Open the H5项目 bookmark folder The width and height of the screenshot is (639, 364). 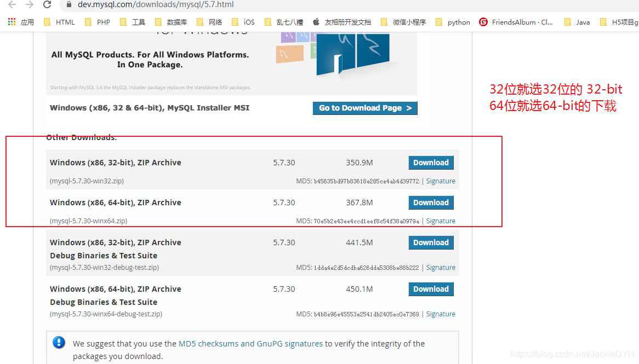(x=619, y=22)
